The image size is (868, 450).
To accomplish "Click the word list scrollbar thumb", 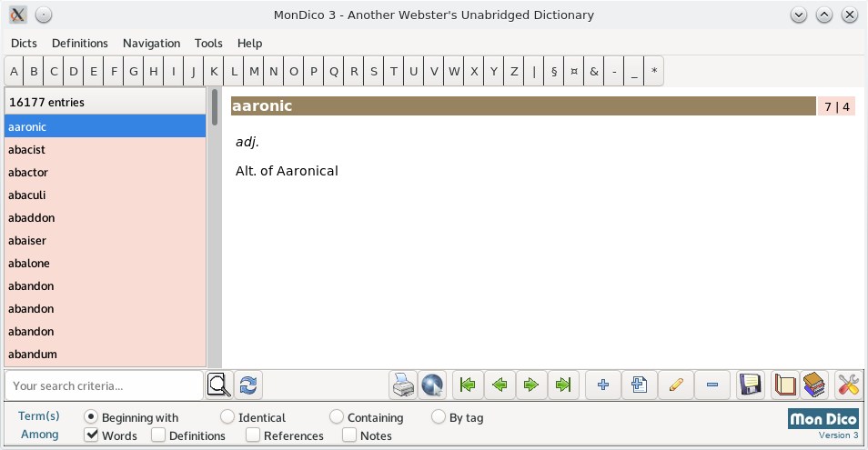I will [214, 107].
